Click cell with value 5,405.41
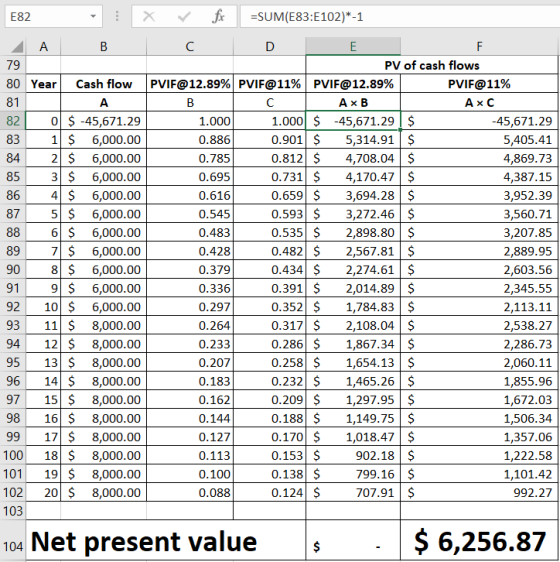The width and height of the screenshot is (560, 562). point(479,139)
